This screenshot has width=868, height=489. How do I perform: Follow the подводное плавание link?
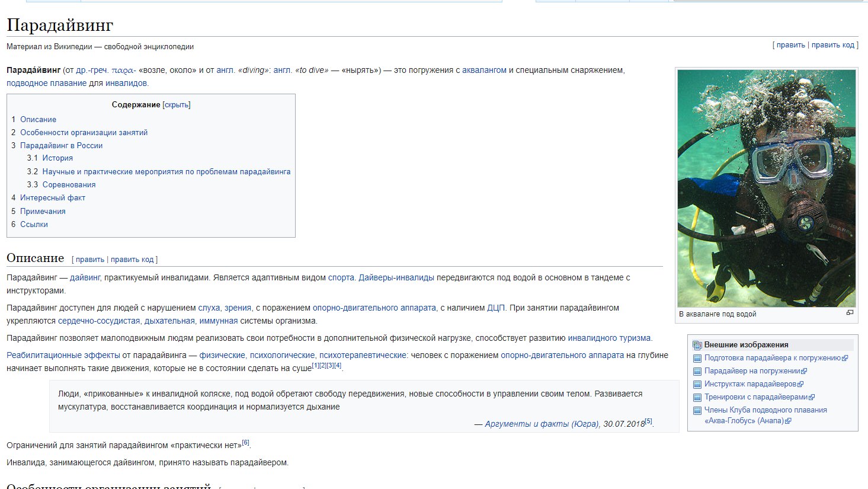click(46, 83)
